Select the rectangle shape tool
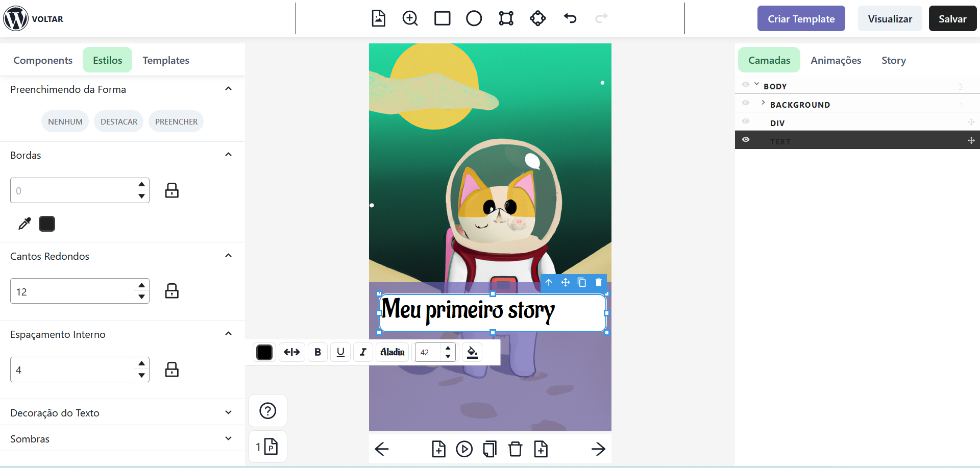 (442, 18)
